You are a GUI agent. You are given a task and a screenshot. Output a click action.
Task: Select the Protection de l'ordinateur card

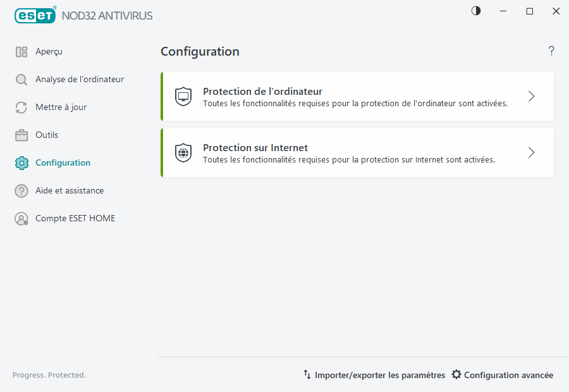[357, 96]
